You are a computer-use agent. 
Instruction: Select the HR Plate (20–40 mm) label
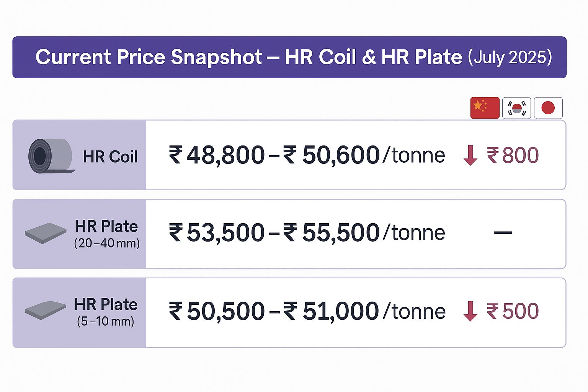107,234
